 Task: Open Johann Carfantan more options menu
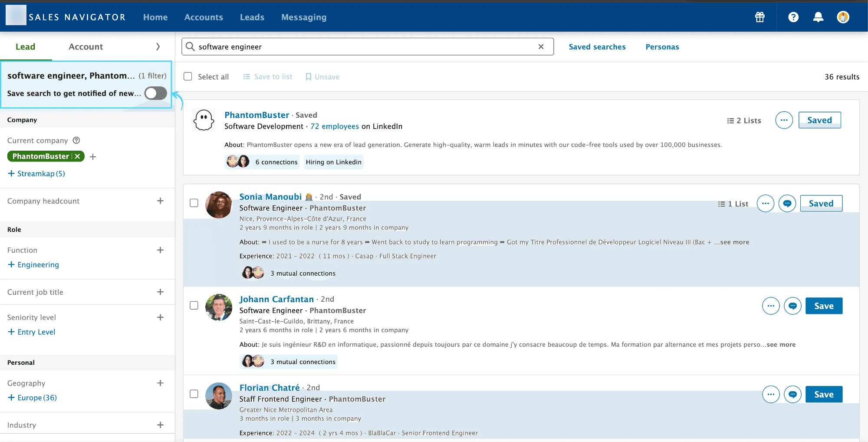771,306
